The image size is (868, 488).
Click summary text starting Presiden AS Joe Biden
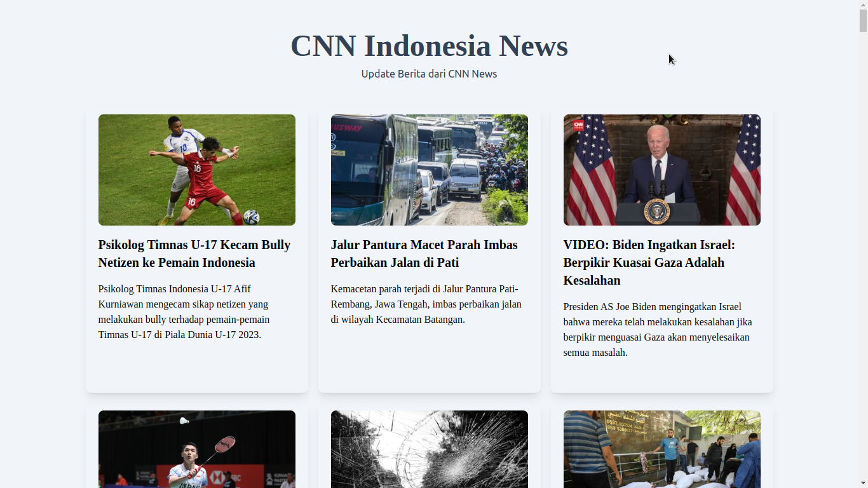pos(658,329)
